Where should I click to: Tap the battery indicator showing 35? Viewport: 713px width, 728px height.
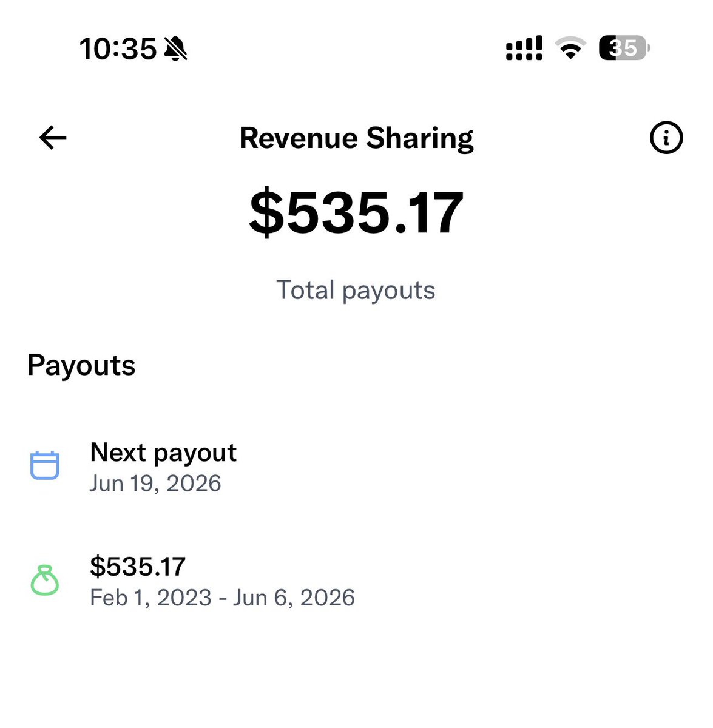pos(624,48)
